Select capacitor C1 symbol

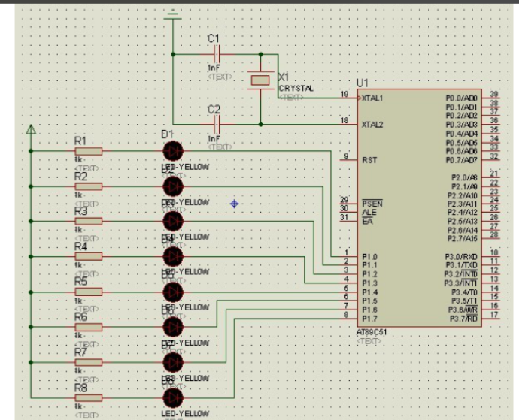coord(216,53)
